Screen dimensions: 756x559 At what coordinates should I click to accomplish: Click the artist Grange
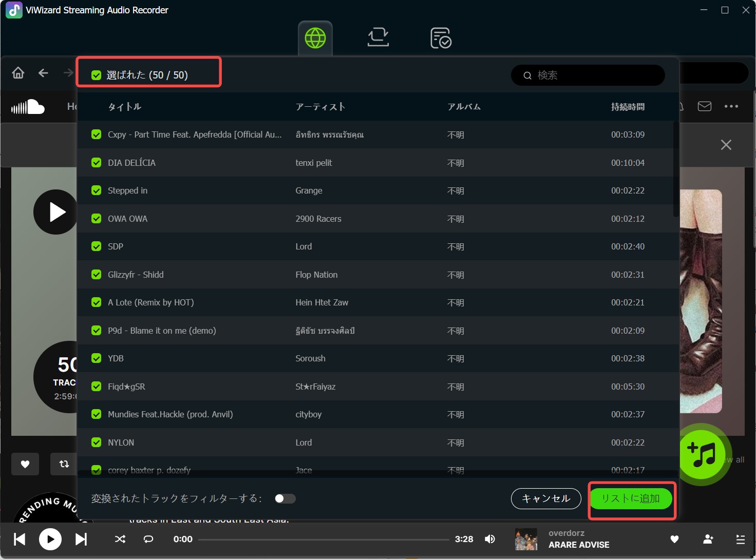pos(309,190)
